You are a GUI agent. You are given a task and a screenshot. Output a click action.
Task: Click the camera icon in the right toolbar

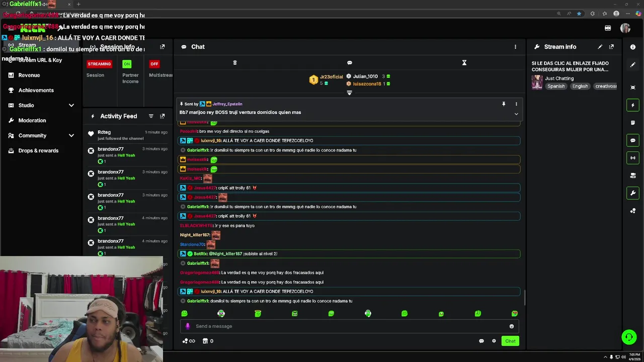(x=633, y=87)
